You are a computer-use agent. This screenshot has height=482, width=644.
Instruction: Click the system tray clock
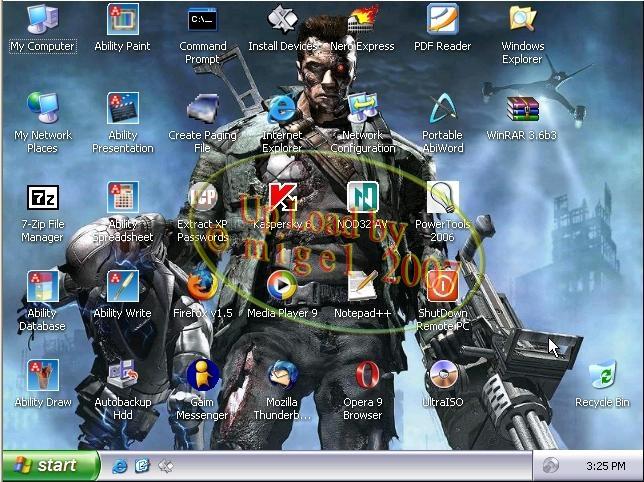tap(605, 466)
